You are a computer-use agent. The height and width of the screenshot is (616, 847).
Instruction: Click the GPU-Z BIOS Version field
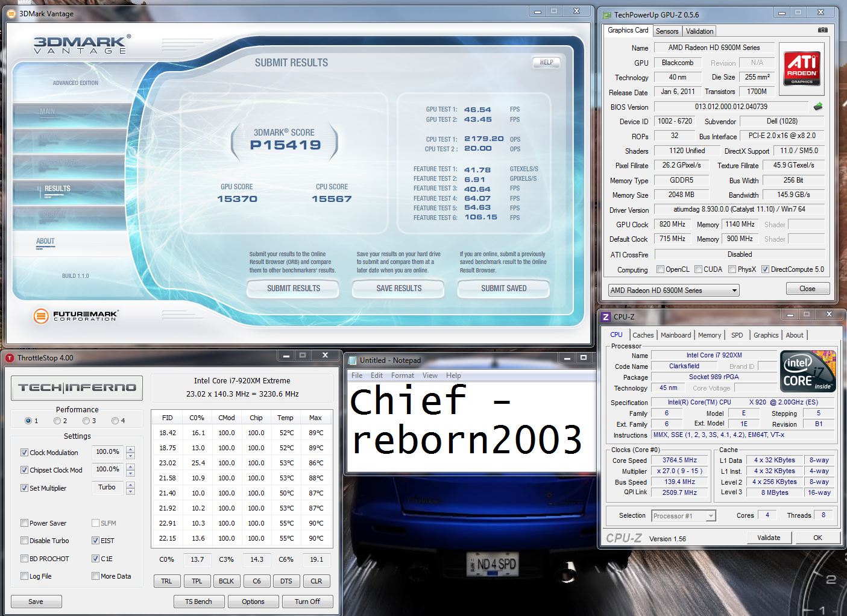point(731,107)
